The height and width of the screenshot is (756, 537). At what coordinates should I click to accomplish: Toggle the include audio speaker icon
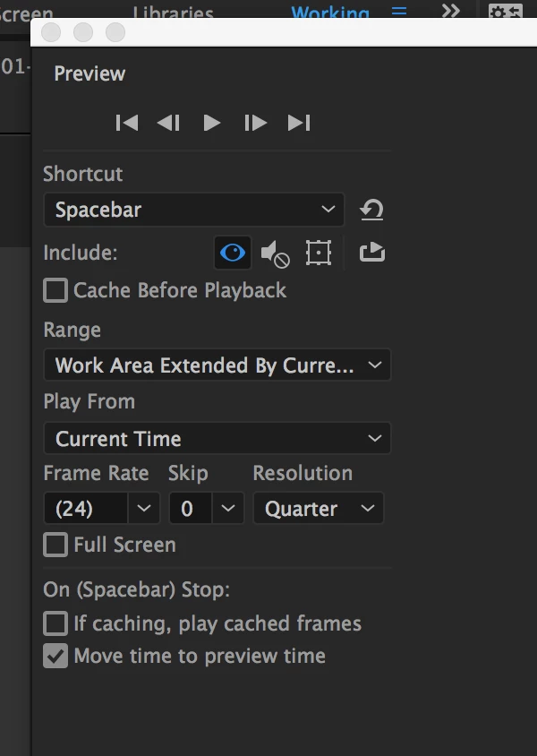[275, 253]
